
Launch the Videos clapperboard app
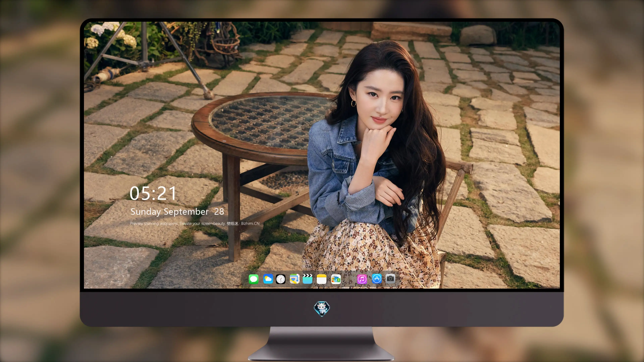[x=308, y=279]
